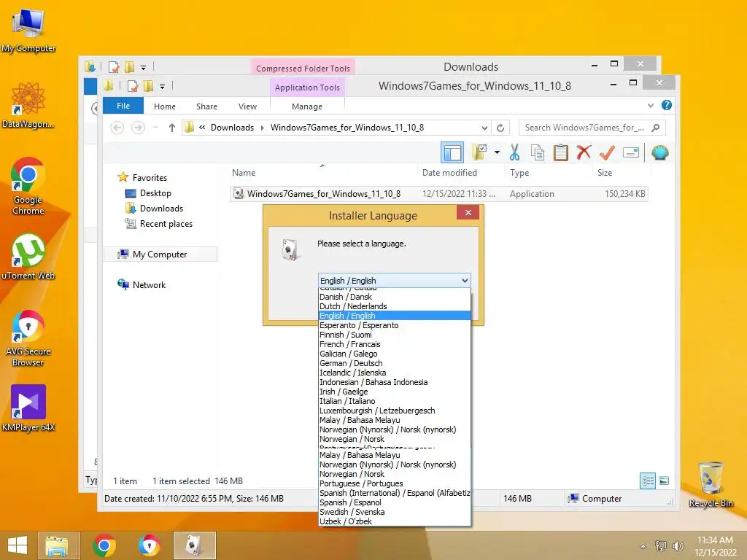Click the Copy toolbar icon
This screenshot has height=560, width=747.
pos(538,153)
